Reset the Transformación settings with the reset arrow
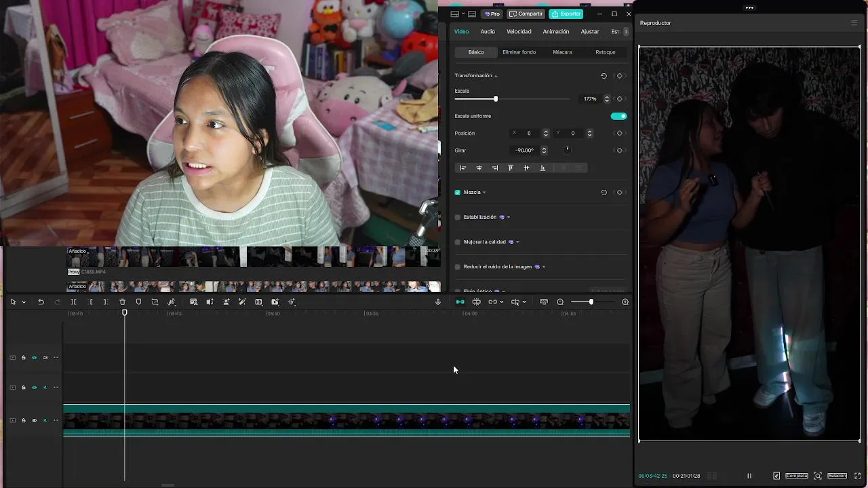The height and width of the screenshot is (488, 868). tap(604, 76)
